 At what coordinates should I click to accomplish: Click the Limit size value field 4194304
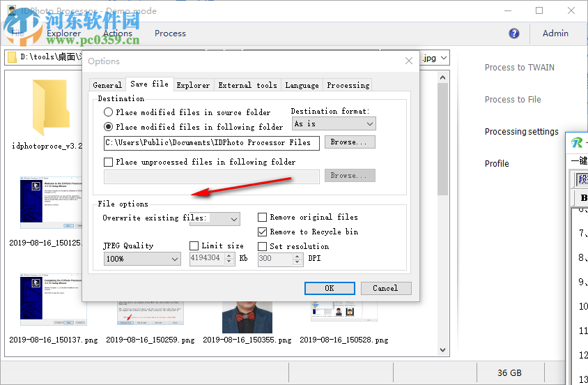tap(207, 259)
